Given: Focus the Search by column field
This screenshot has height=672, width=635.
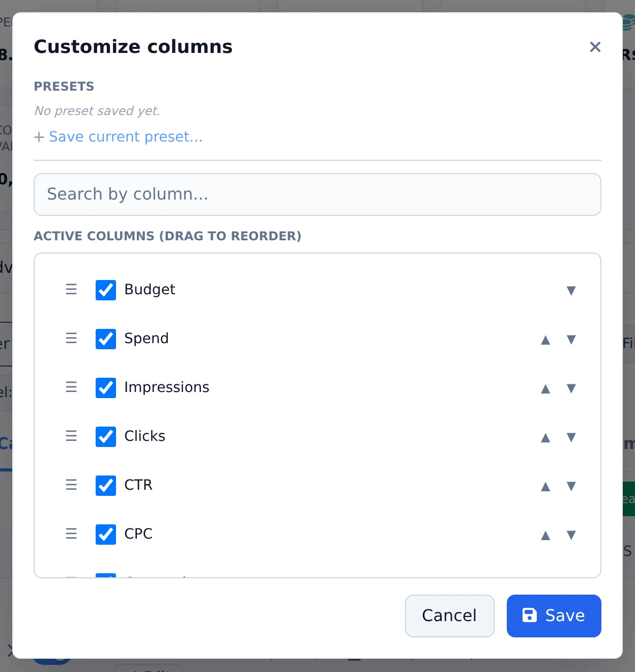Looking at the screenshot, I should coord(317,194).
